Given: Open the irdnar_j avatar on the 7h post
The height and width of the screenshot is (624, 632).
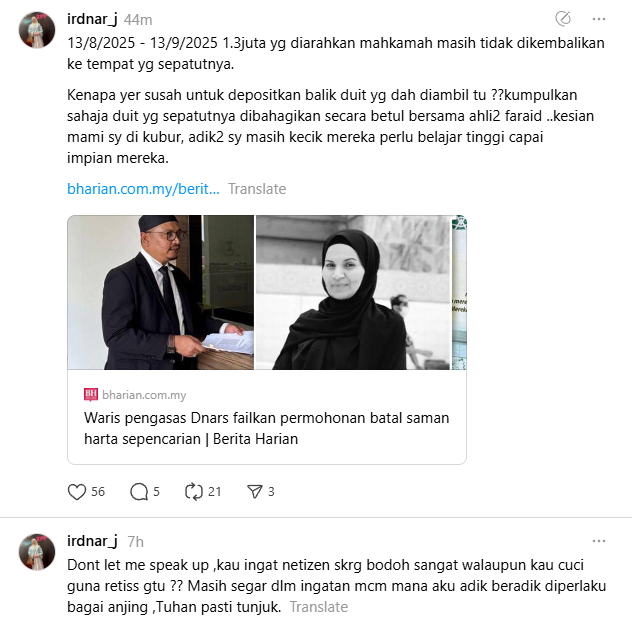Looking at the screenshot, I should [37, 552].
